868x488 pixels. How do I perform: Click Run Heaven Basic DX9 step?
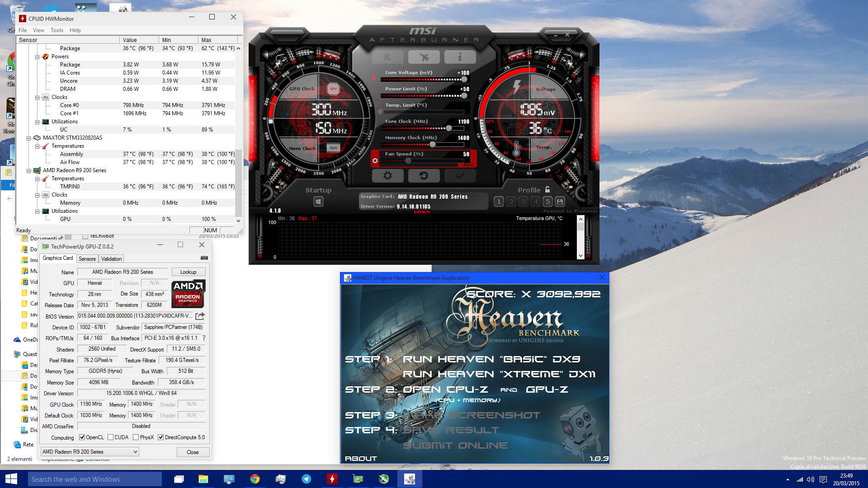491,359
